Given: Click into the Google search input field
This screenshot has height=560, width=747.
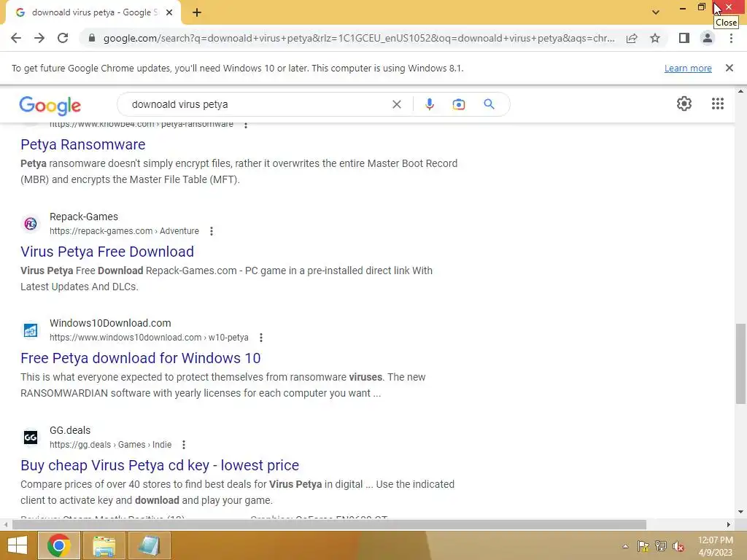Looking at the screenshot, I should [258, 104].
